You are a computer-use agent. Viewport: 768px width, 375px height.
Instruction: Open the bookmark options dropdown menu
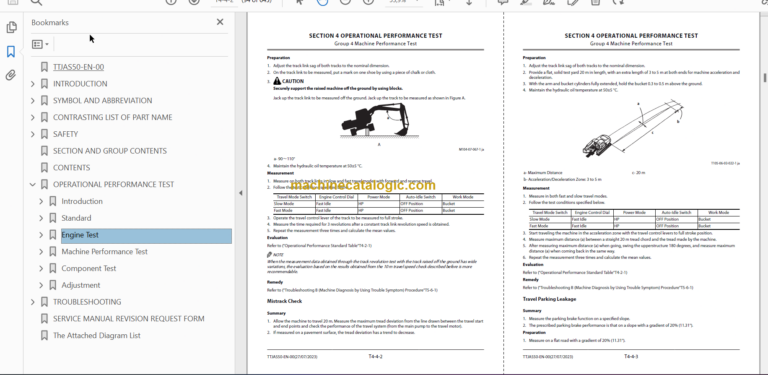click(40, 45)
